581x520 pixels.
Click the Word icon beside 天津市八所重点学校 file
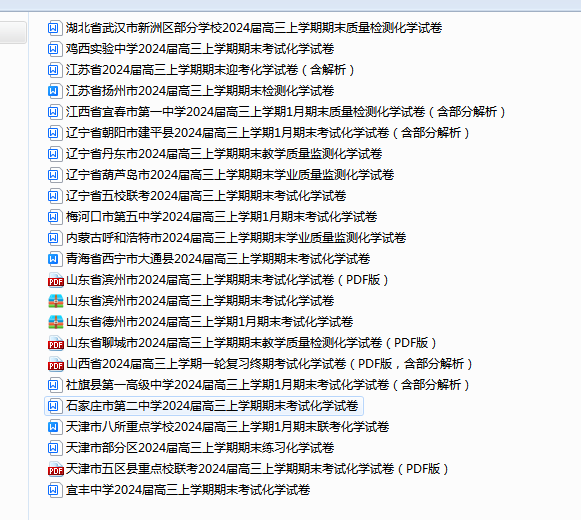pyautogui.click(x=54, y=427)
